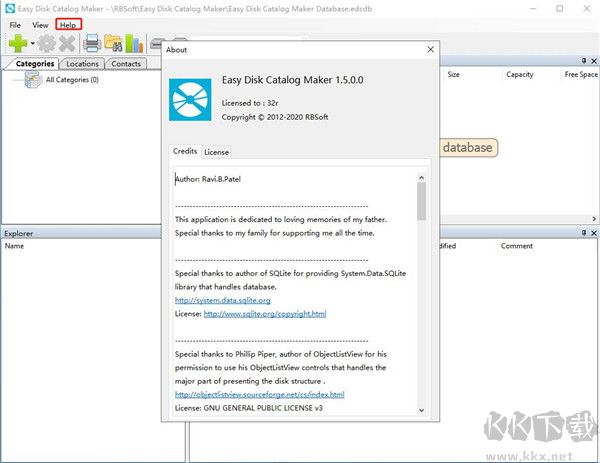Click the Author: Ravi.B.Patel text line
600x463 pixels.
(x=208, y=179)
